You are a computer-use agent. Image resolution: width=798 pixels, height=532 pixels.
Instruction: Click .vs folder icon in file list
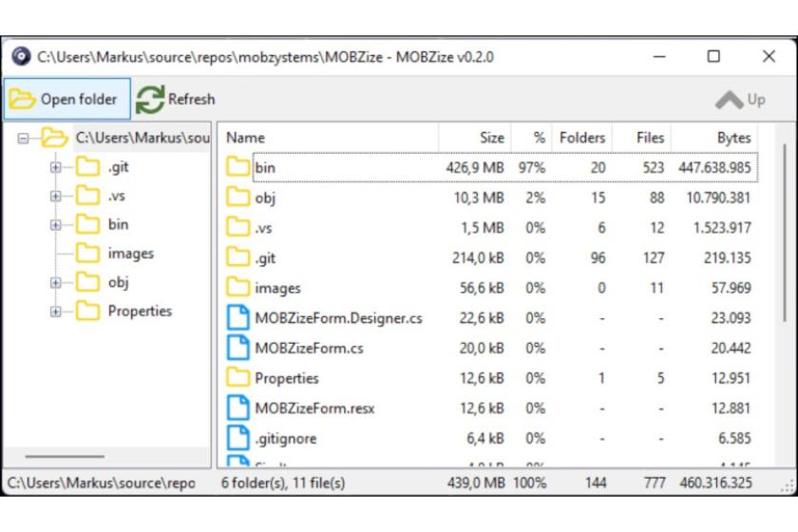(237, 227)
